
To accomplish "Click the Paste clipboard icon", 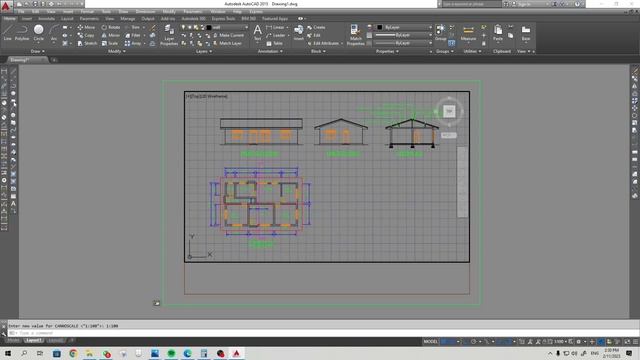I will (498, 33).
